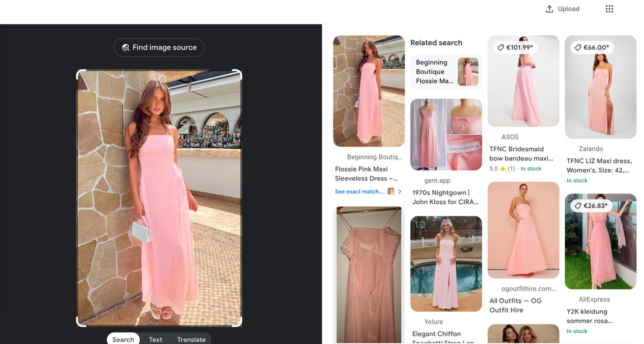644x344 pixels.
Task: Switch to the Translate mode tab
Action: coord(191,339)
